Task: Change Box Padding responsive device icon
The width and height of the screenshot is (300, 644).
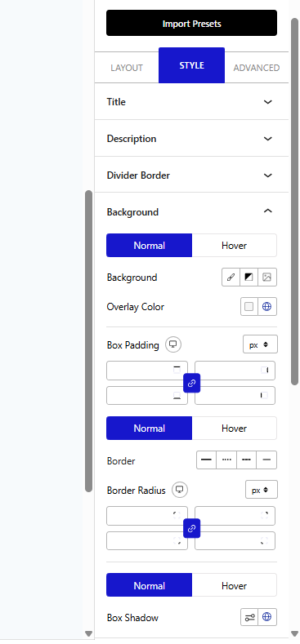Action: (x=173, y=344)
